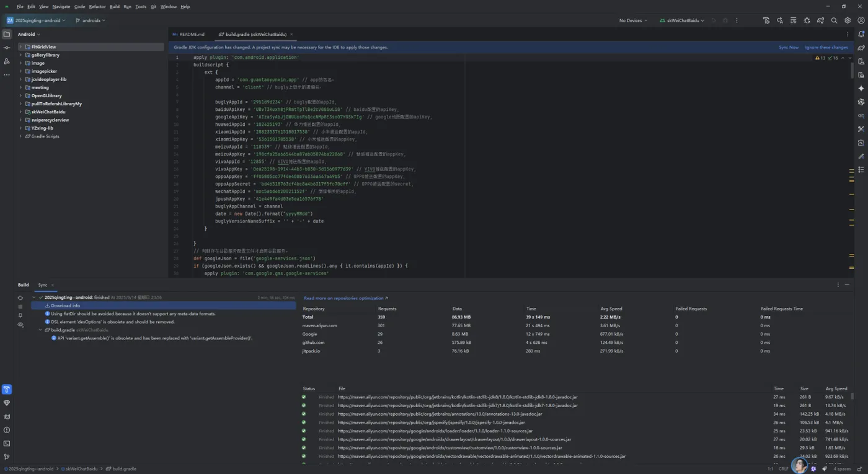The height and width of the screenshot is (474, 868).
Task: Click the Run app play icon
Action: pyautogui.click(x=714, y=20)
